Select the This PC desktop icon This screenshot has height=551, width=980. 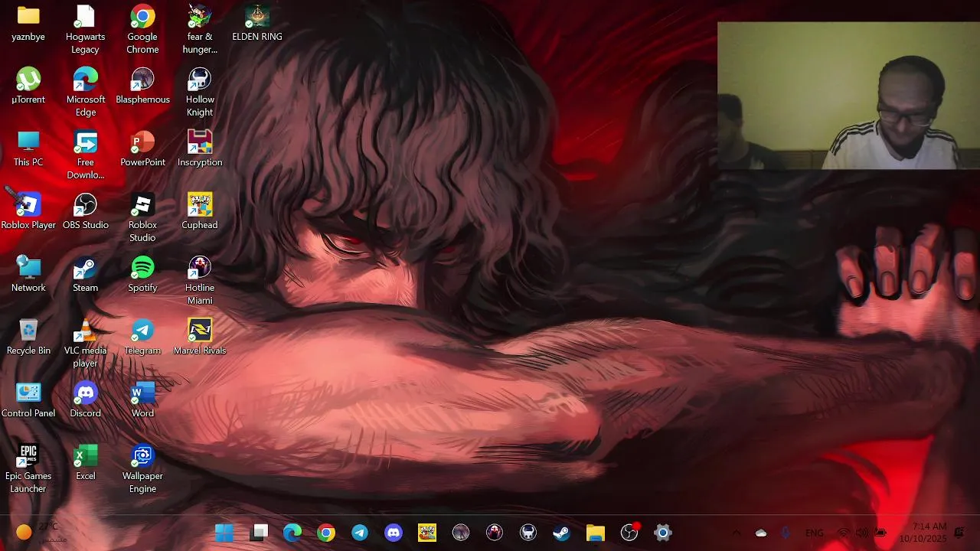point(28,148)
